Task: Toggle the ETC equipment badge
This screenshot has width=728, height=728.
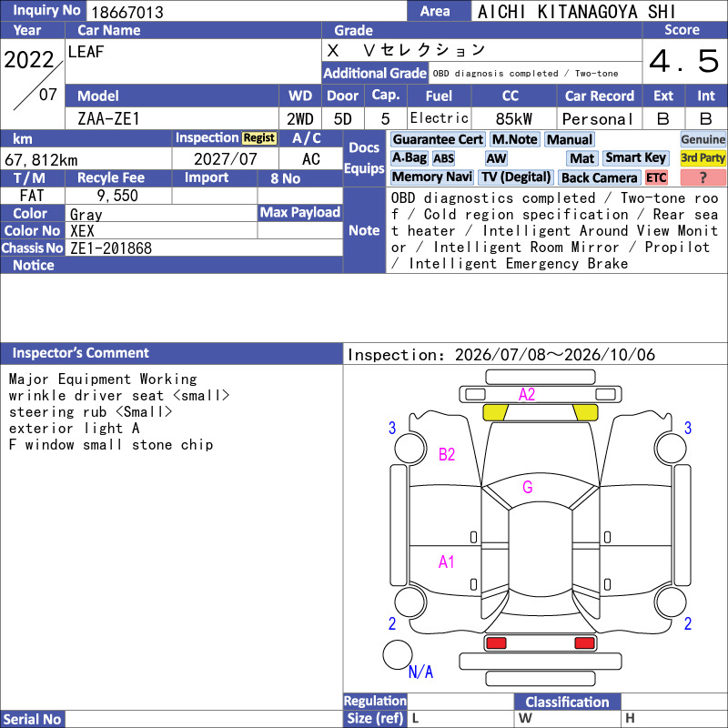Action: point(656,177)
